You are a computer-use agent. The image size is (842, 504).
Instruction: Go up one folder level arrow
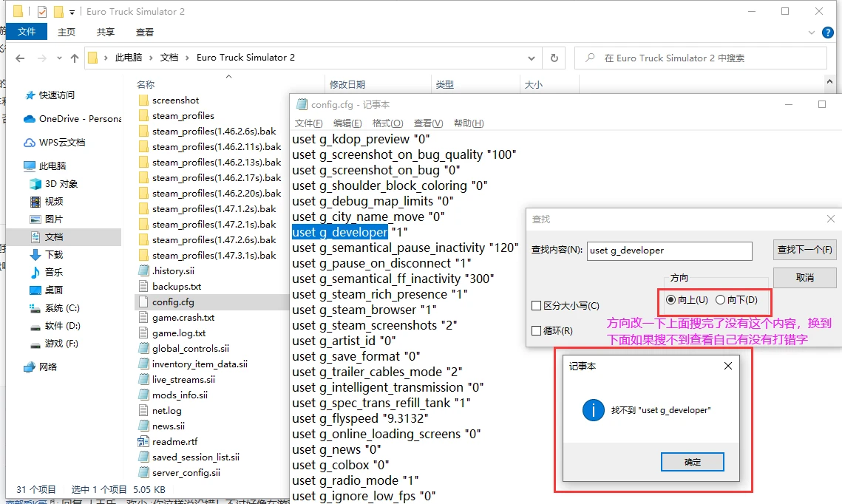point(75,58)
